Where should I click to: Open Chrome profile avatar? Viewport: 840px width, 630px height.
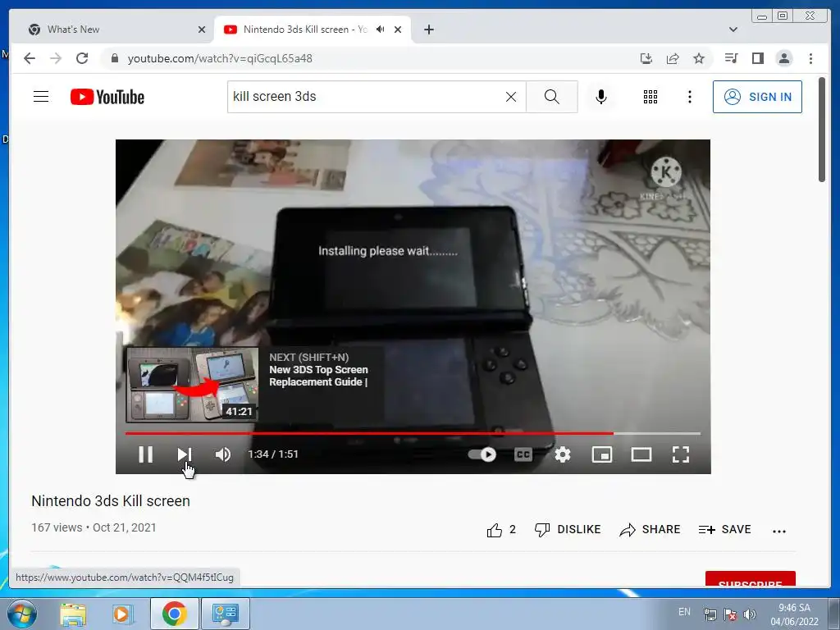[783, 58]
